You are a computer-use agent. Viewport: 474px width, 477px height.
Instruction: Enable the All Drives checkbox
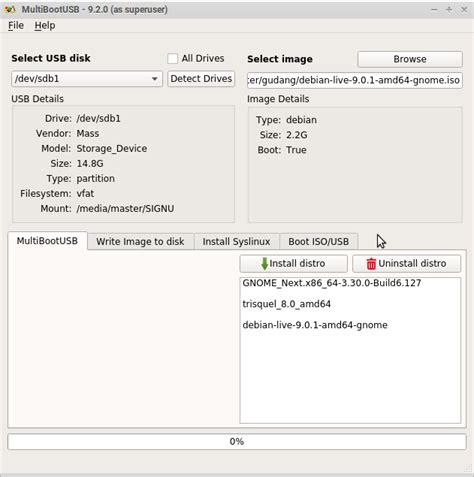[172, 59]
